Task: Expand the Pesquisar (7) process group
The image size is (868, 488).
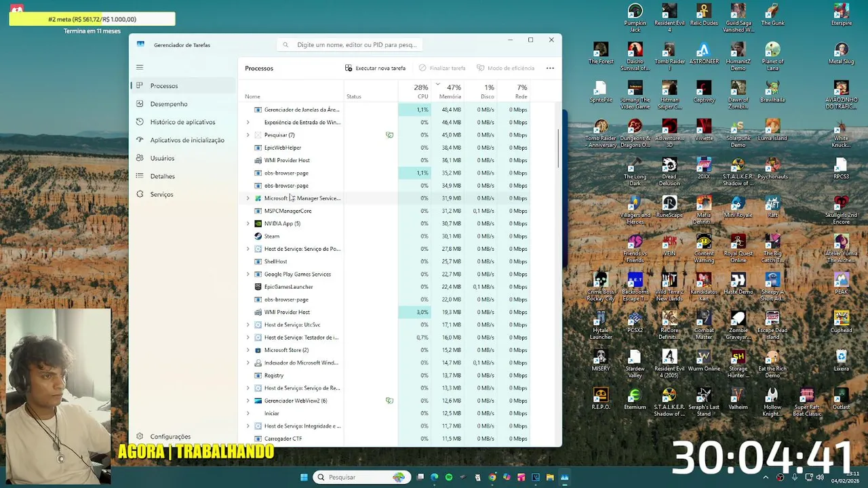Action: click(x=248, y=135)
